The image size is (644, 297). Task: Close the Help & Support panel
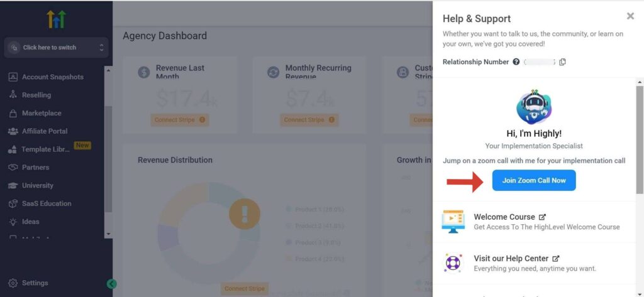[630, 16]
